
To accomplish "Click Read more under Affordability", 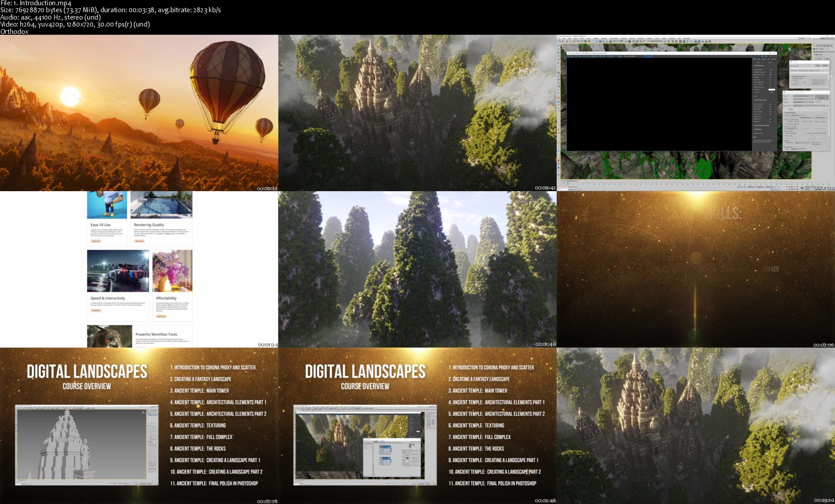I will pyautogui.click(x=161, y=316).
